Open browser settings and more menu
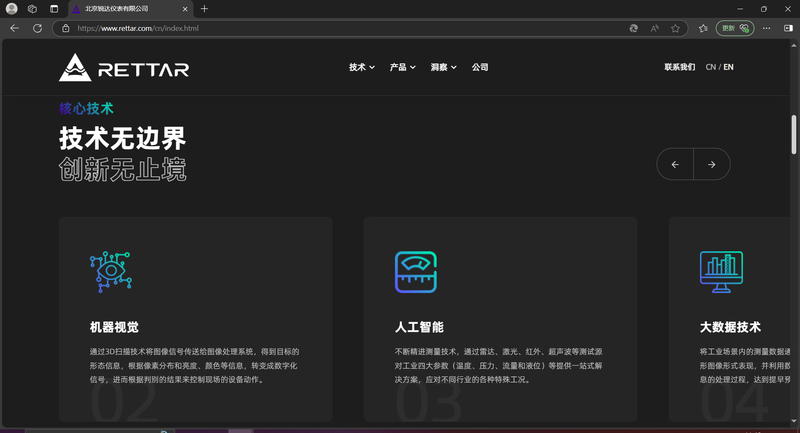Image resolution: width=800 pixels, height=433 pixels. [x=766, y=28]
